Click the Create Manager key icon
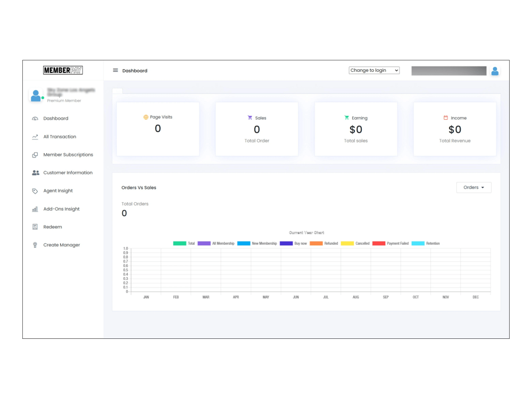 35,245
